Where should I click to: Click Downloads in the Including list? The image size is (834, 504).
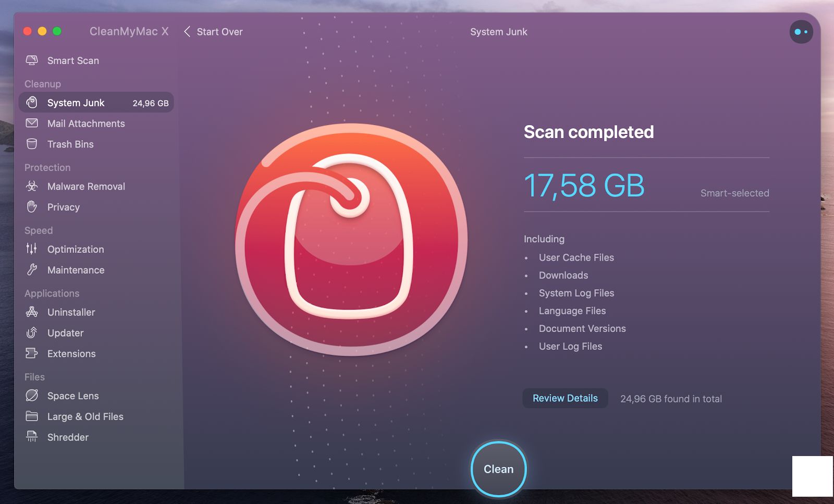pos(563,275)
